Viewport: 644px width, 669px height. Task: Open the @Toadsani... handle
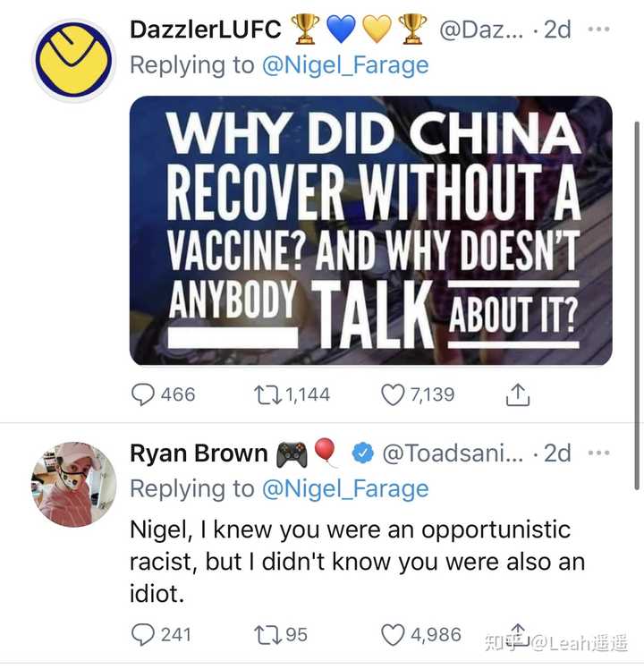[453, 453]
